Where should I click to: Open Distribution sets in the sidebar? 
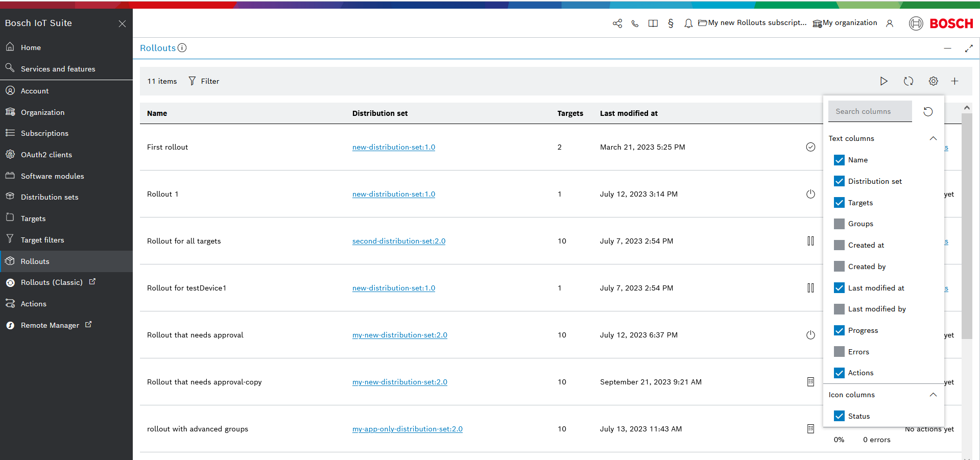(50, 197)
